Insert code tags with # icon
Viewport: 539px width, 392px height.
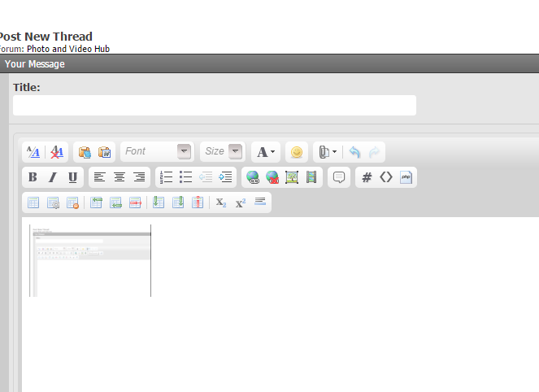pyautogui.click(x=367, y=177)
